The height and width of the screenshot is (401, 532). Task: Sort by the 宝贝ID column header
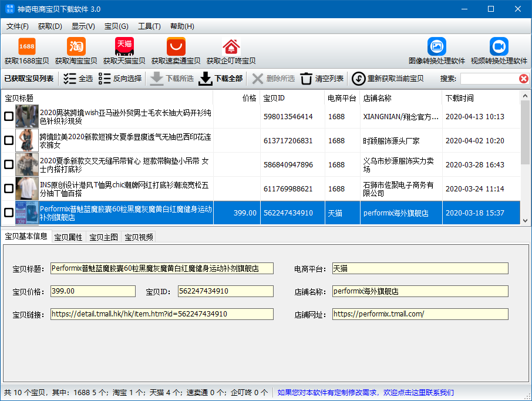tap(292, 98)
